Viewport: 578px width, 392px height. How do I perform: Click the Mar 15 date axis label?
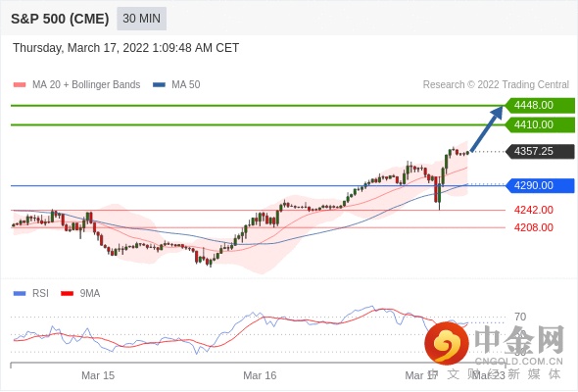[x=98, y=375]
